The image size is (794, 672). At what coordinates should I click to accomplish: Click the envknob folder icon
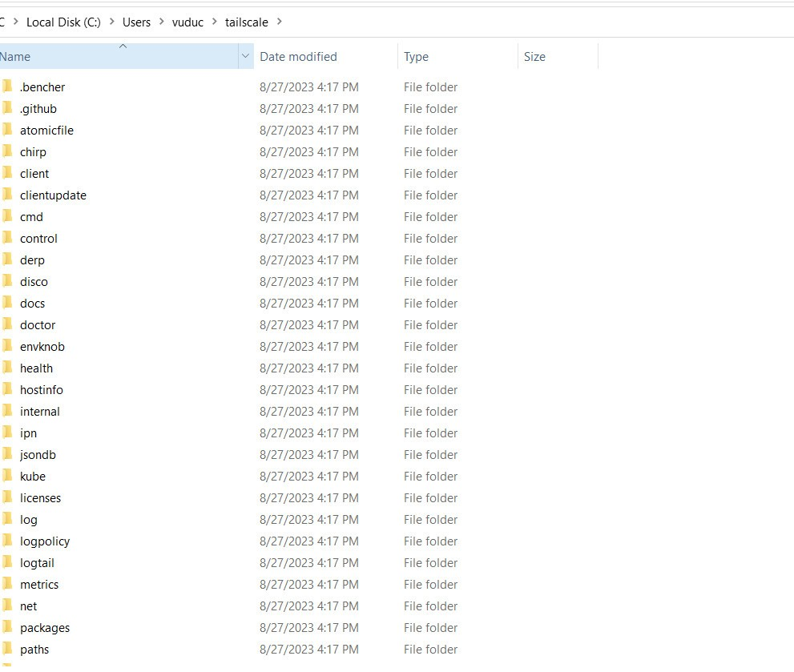point(7,346)
